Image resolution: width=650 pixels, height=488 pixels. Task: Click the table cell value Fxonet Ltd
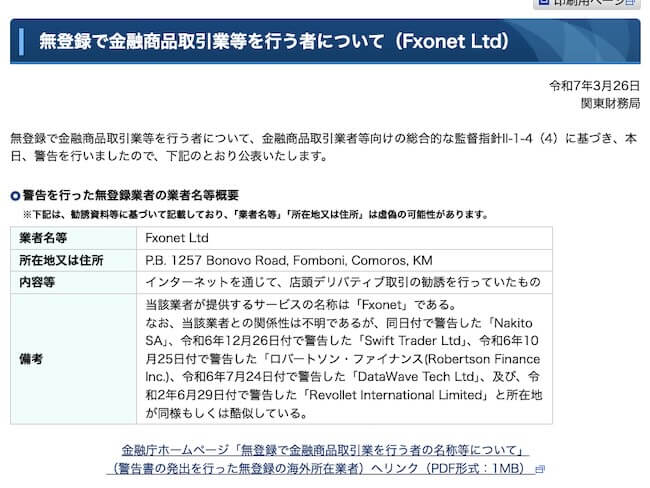[x=344, y=238]
